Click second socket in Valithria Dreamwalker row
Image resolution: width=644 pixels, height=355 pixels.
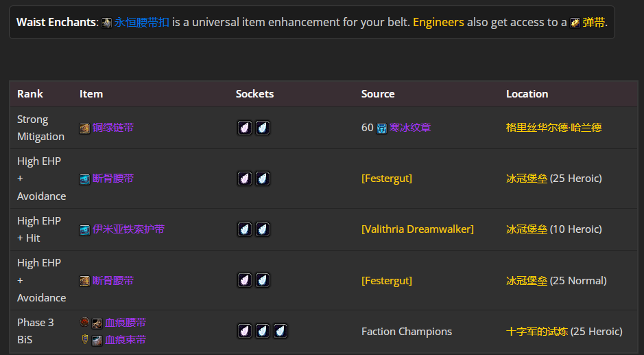tap(262, 229)
